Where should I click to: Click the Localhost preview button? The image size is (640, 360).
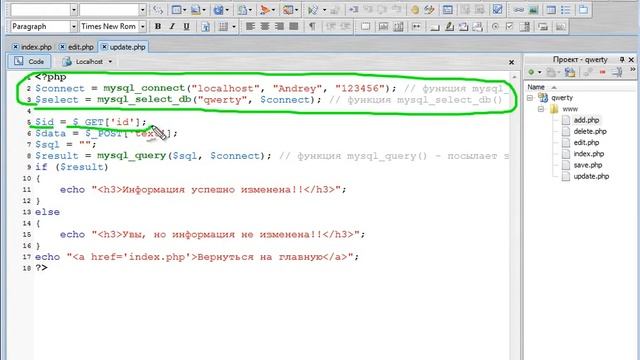[x=87, y=62]
